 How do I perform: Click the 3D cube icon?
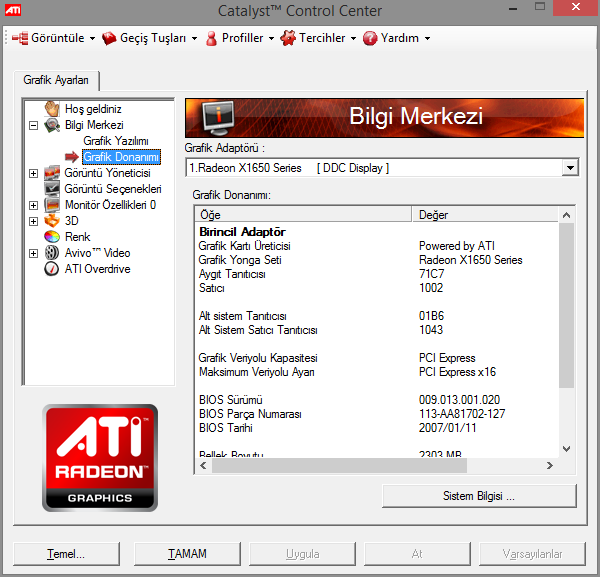[x=52, y=221]
